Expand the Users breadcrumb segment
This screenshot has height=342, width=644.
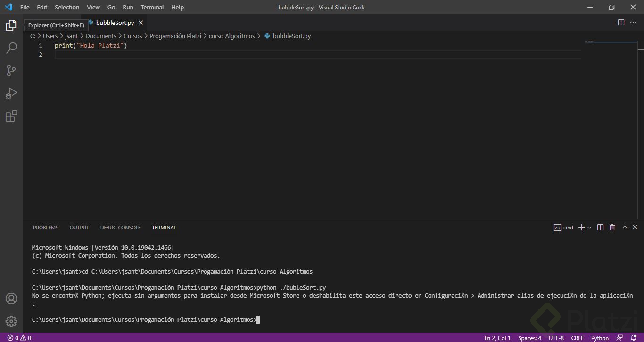click(x=50, y=36)
